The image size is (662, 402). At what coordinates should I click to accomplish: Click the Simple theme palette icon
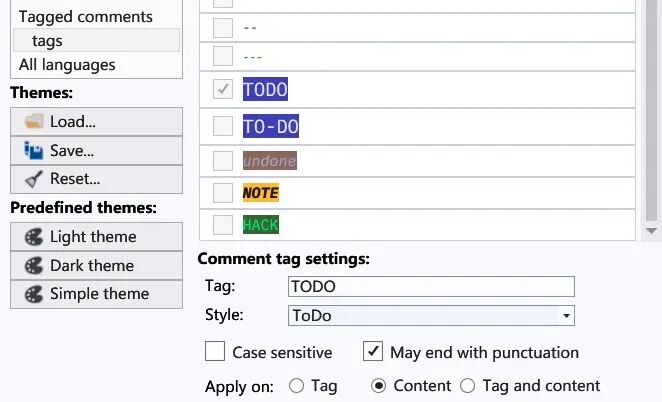pos(34,294)
